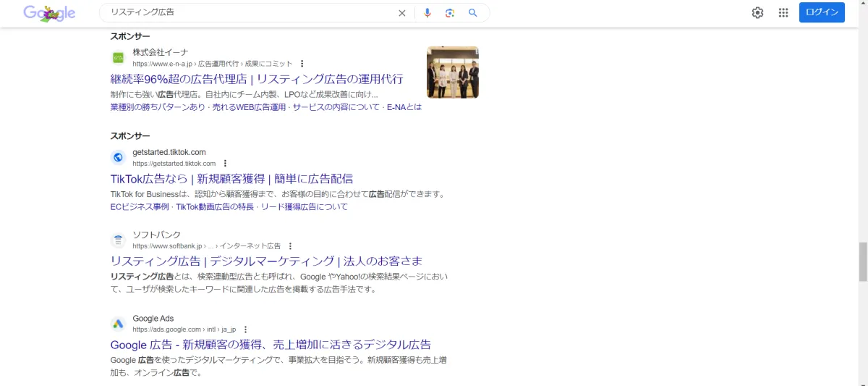Open the three-dot menu for TikTok ad
The width and height of the screenshot is (868, 386).
225,164
